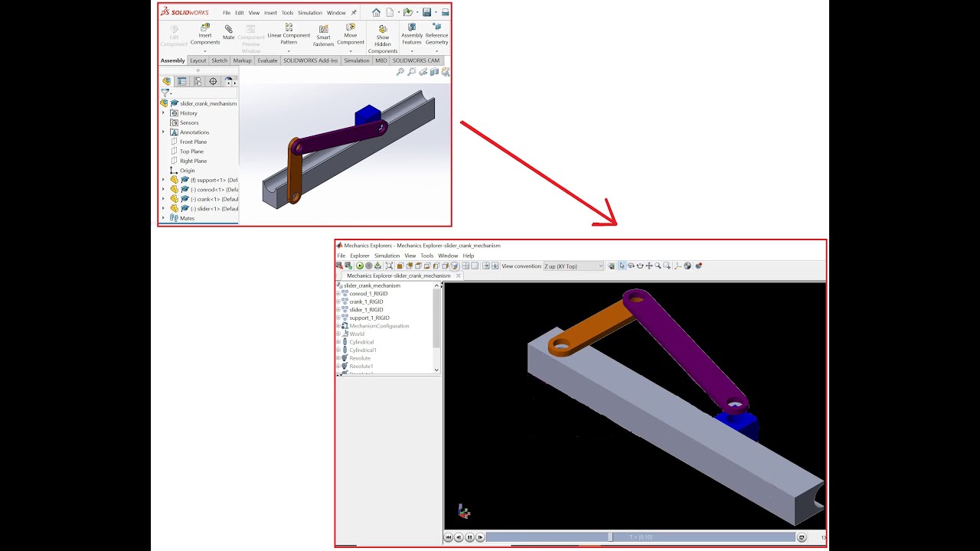Toggle the pin icon next to Window menu

tap(354, 12)
